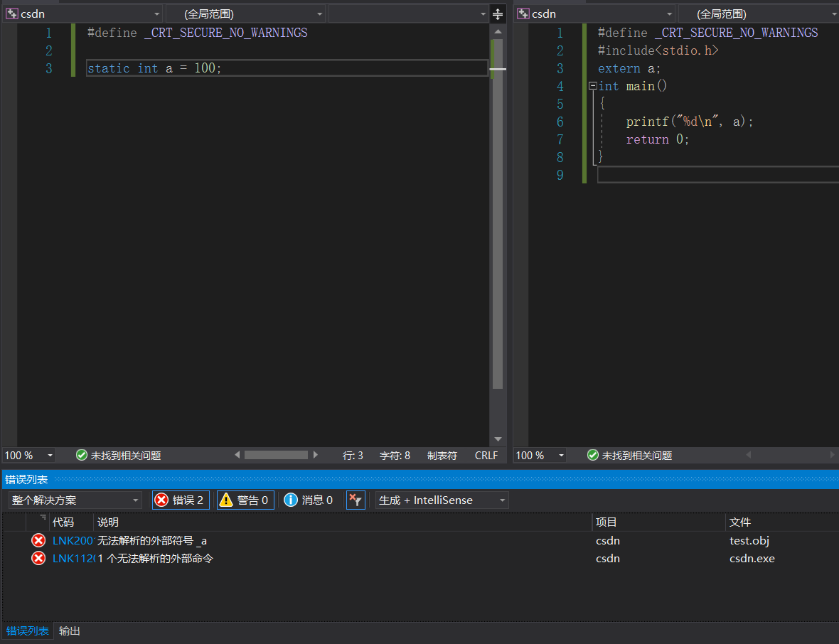This screenshot has width=839, height=644.
Task: Click the horizontal scroll right arrow in left editor
Action: (x=315, y=455)
